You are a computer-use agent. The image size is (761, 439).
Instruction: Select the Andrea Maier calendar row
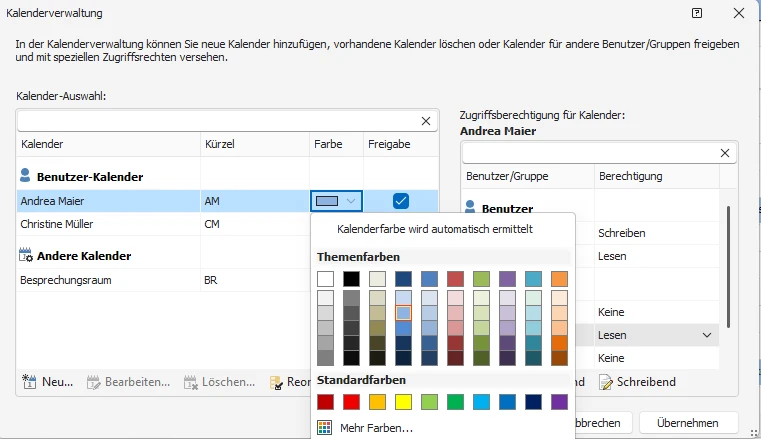tap(228, 201)
